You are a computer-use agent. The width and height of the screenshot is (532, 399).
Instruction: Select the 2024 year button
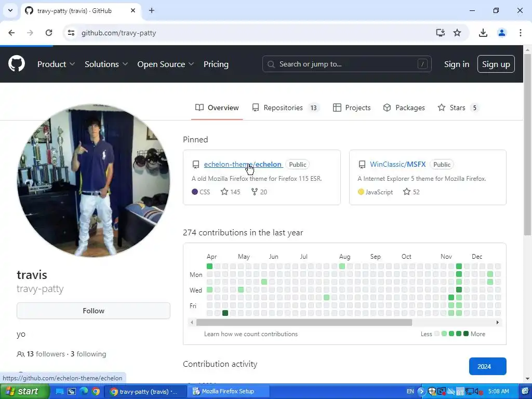[487, 366]
